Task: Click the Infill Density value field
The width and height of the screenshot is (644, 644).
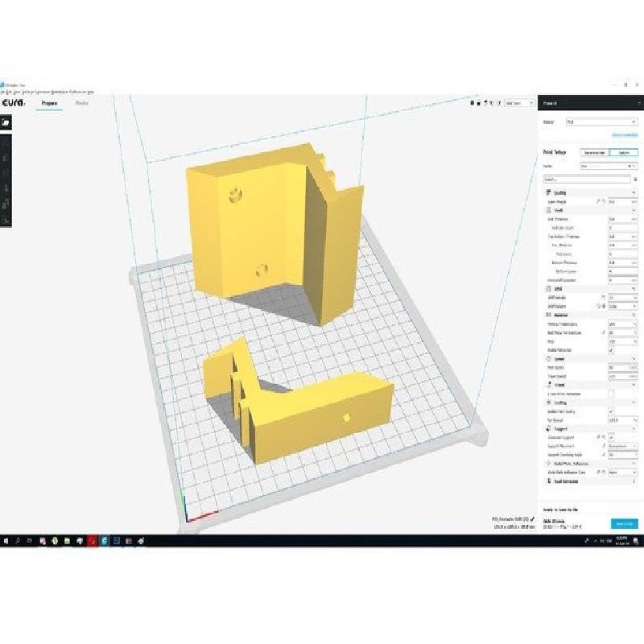Action: pos(622,297)
